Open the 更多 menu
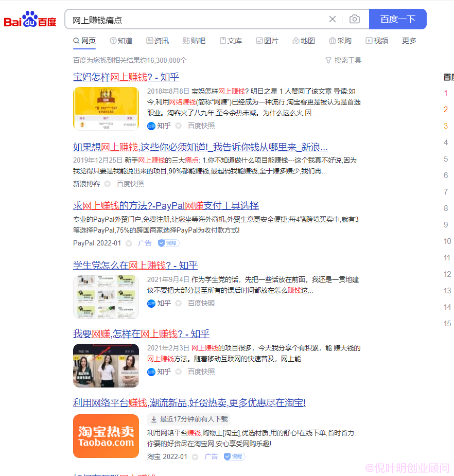The width and height of the screenshot is (454, 476). [409, 41]
